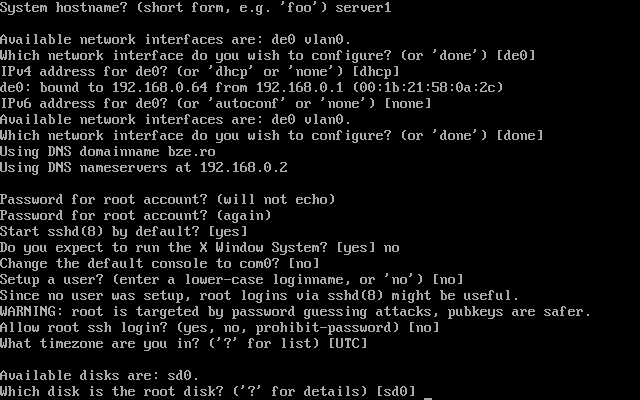Screen dimensions: 640x400
Task: Click the 'Available disks are: sd0.' line
Action: [x=100, y=376]
